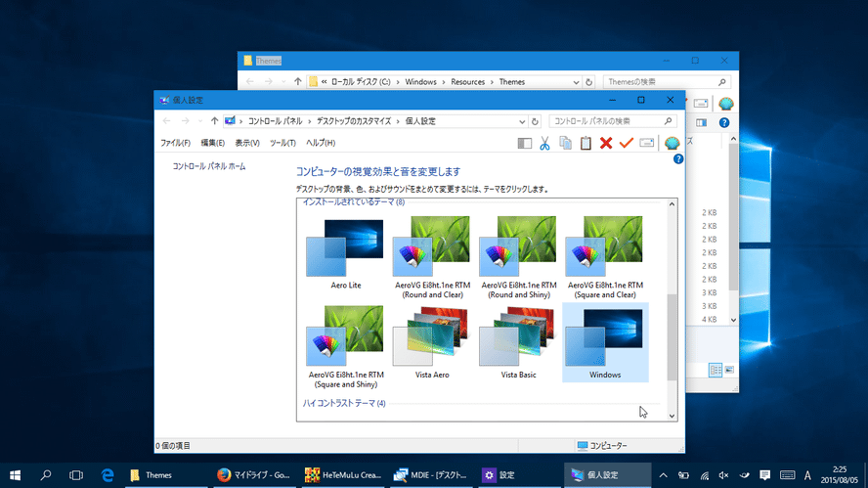The width and height of the screenshot is (868, 488).
Task: Open the Windows Start menu
Action: (x=15, y=475)
